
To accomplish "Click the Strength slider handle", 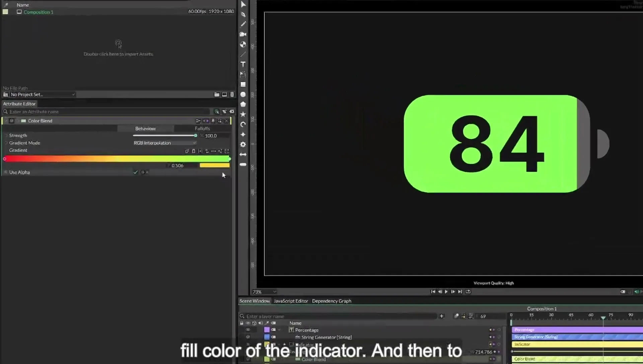I will coord(196,135).
